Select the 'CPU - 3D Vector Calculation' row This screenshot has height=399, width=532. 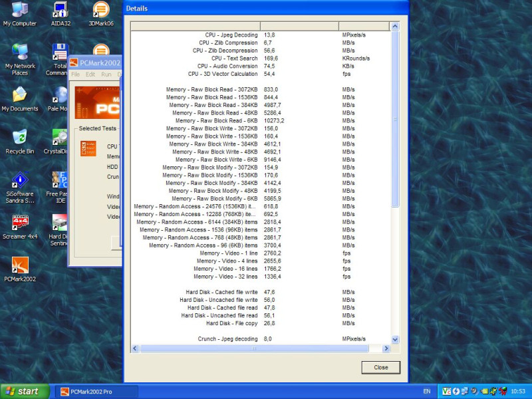tap(261, 74)
